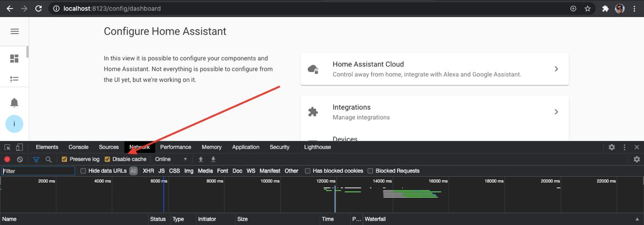Screen dimensions: 644x225
Task: Export HAR file with download arrow
Action: click(x=213, y=159)
